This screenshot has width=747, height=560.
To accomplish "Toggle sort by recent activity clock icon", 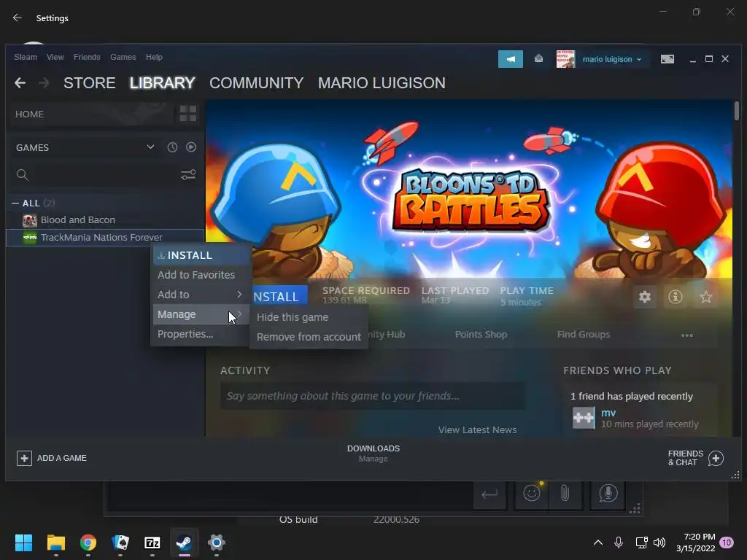I will tap(172, 147).
